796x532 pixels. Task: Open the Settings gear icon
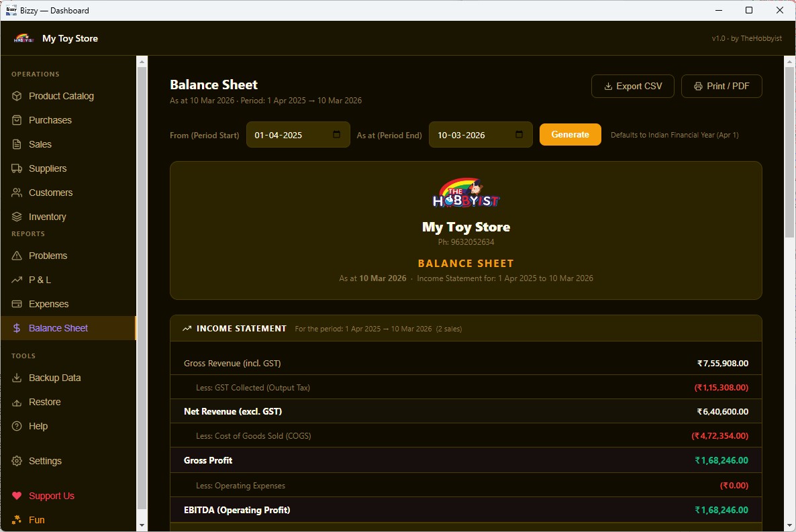click(x=17, y=461)
